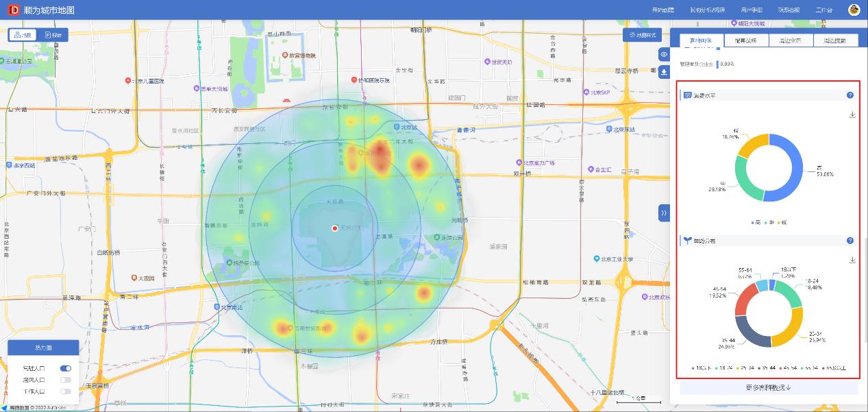
Task: Select the blue mode button with P icon
Action: click(x=53, y=35)
